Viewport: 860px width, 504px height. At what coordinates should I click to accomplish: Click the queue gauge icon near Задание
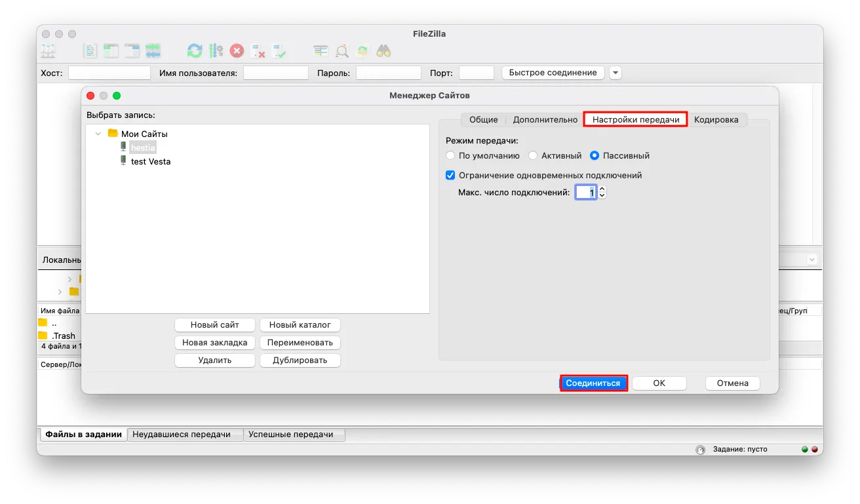(x=700, y=450)
